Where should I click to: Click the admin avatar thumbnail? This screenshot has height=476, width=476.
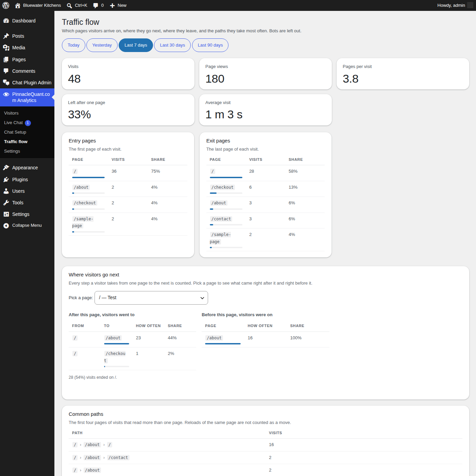pos(470,5)
